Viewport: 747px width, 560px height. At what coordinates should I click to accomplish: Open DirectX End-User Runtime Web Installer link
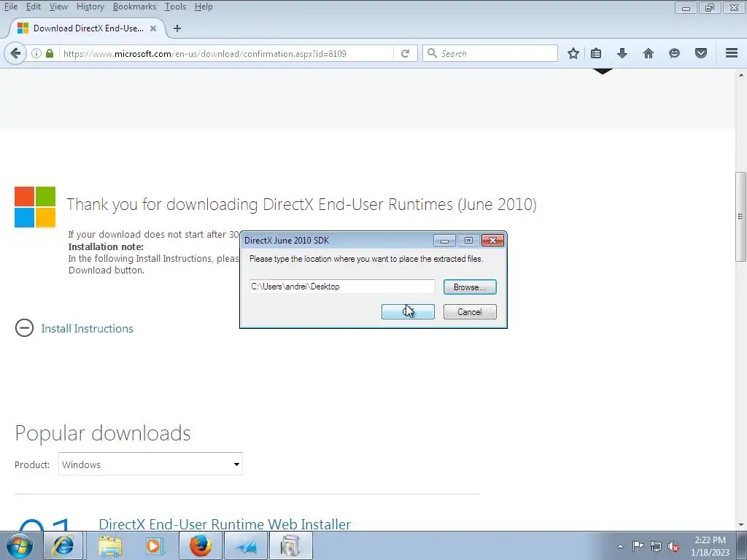pyautogui.click(x=225, y=524)
